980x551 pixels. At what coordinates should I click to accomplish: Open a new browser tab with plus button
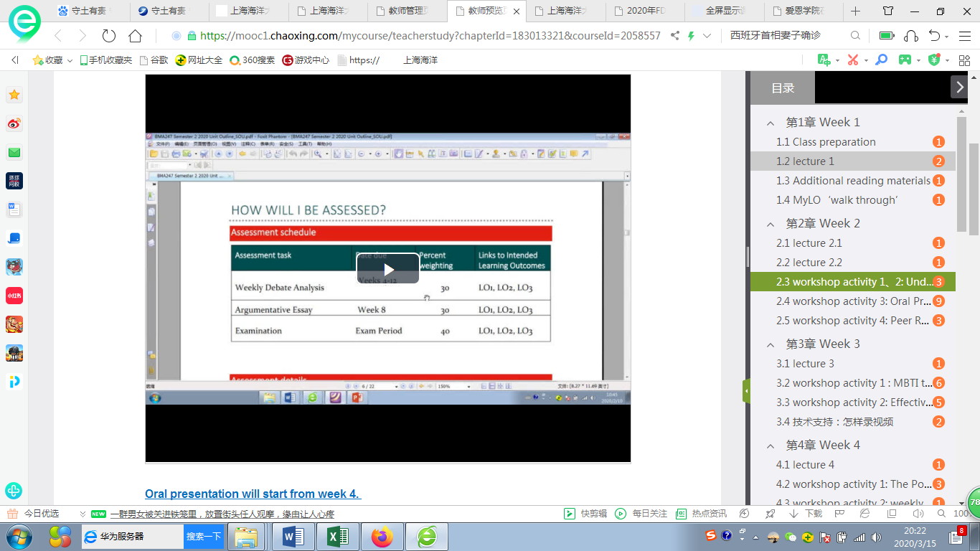point(855,11)
